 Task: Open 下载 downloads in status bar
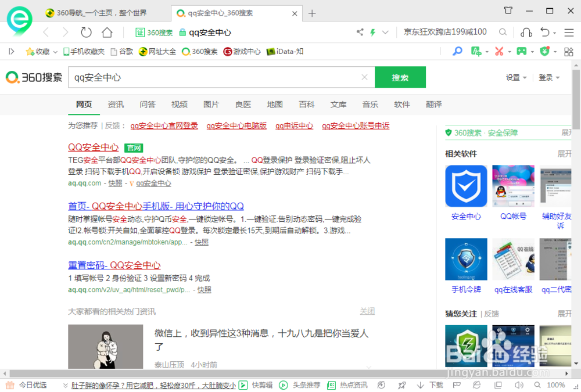(430, 385)
